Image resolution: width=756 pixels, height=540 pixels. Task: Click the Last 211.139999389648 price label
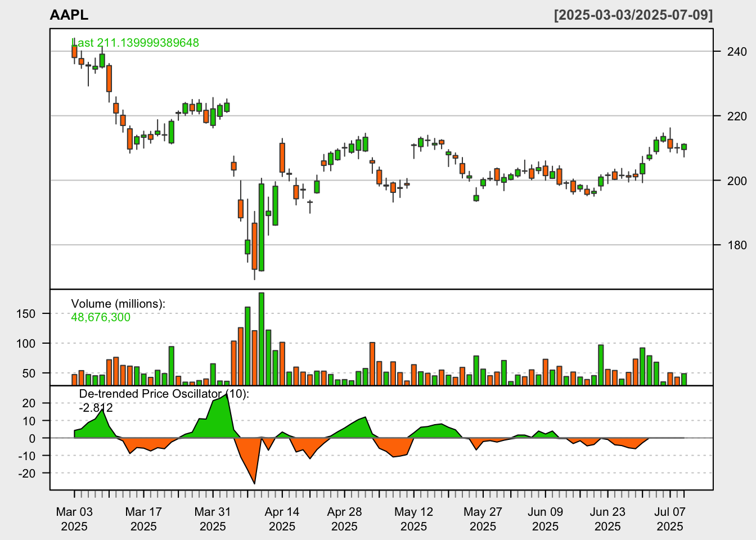pos(135,43)
